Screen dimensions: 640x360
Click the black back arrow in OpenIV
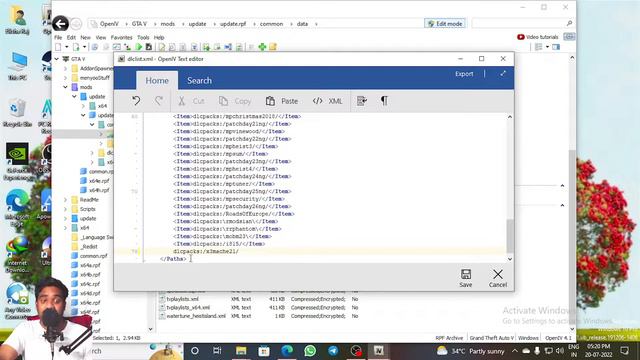[x=60, y=24]
